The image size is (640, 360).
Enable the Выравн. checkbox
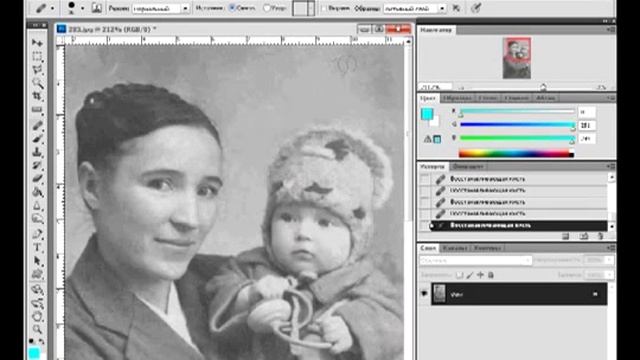pyautogui.click(x=324, y=8)
